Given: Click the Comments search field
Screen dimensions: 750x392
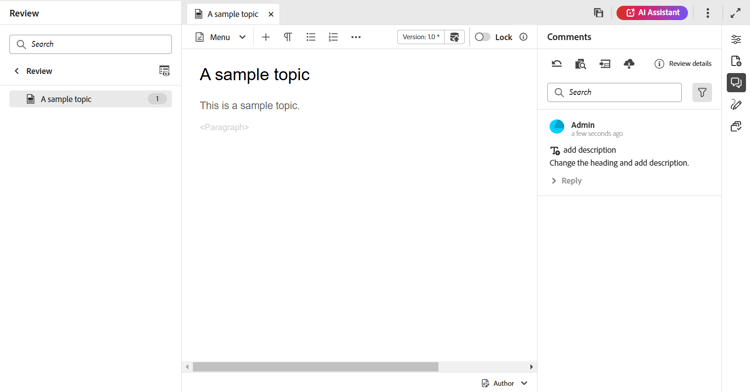Looking at the screenshot, I should (614, 92).
